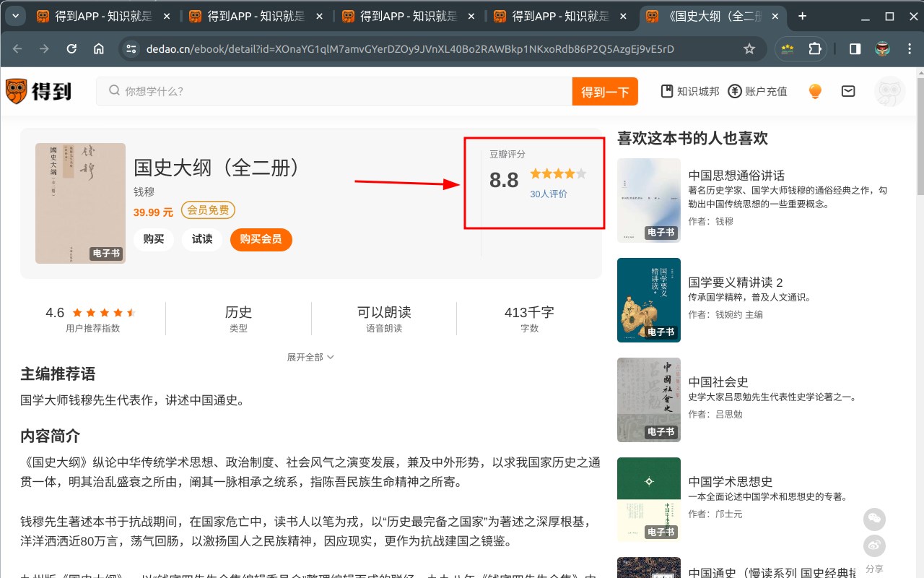Click the 购买会员 button
Viewport: 924px width, 578px height.
point(261,239)
